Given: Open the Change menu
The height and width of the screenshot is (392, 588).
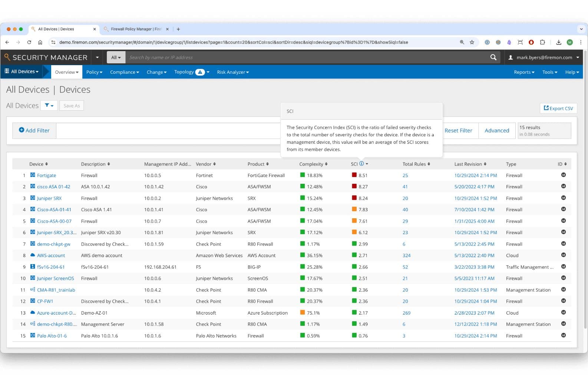Looking at the screenshot, I should click(156, 72).
